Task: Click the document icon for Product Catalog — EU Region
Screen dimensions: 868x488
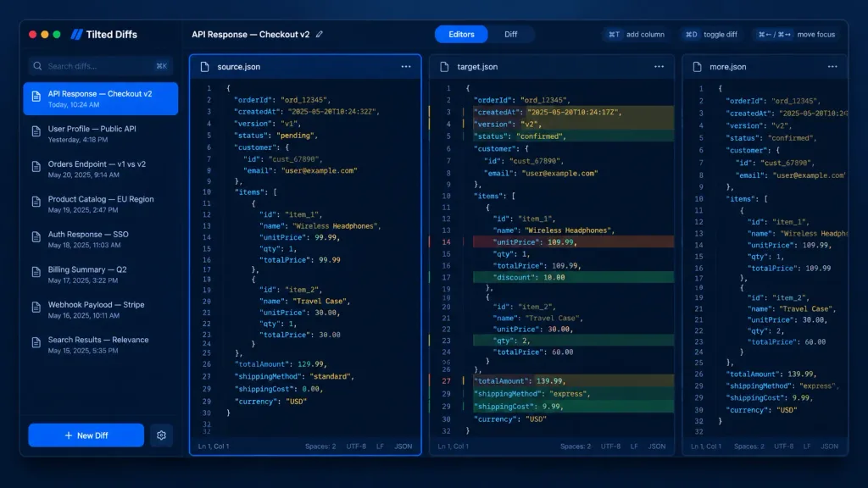Action: click(36, 202)
